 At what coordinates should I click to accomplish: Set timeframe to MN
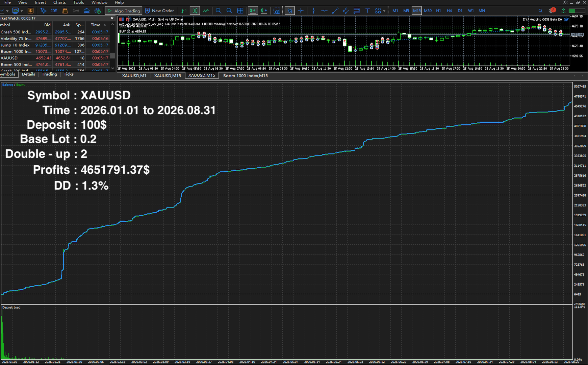click(482, 11)
